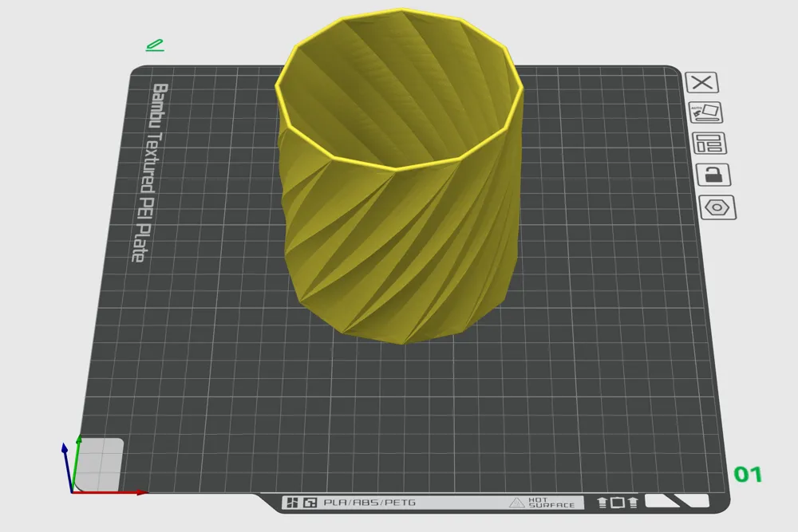The image size is (798, 532).
Task: Open the plate settings
Action: click(x=717, y=206)
